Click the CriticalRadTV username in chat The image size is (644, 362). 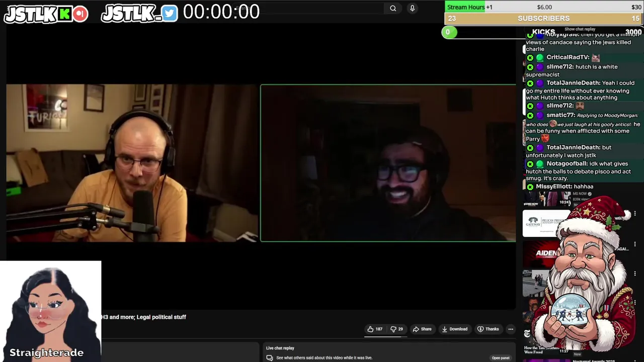click(x=568, y=57)
